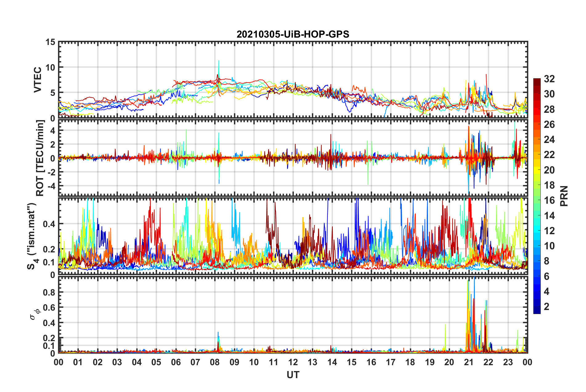
Task: Select dark red PRN 32 colorbar top
Action: pos(537,80)
